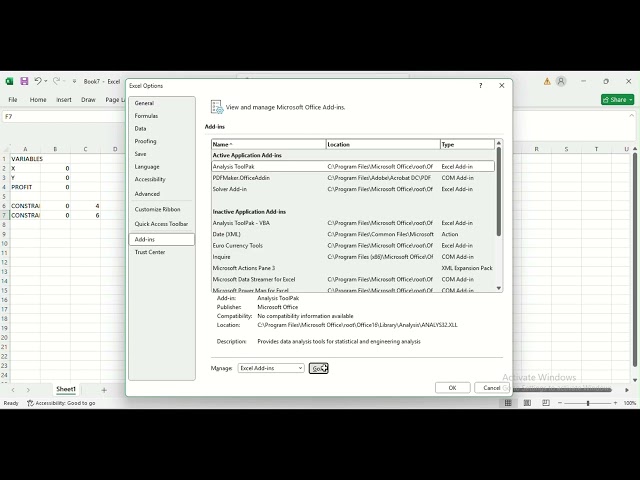Click the Name Box showing F7
640x480 pixels.
(x=61, y=117)
